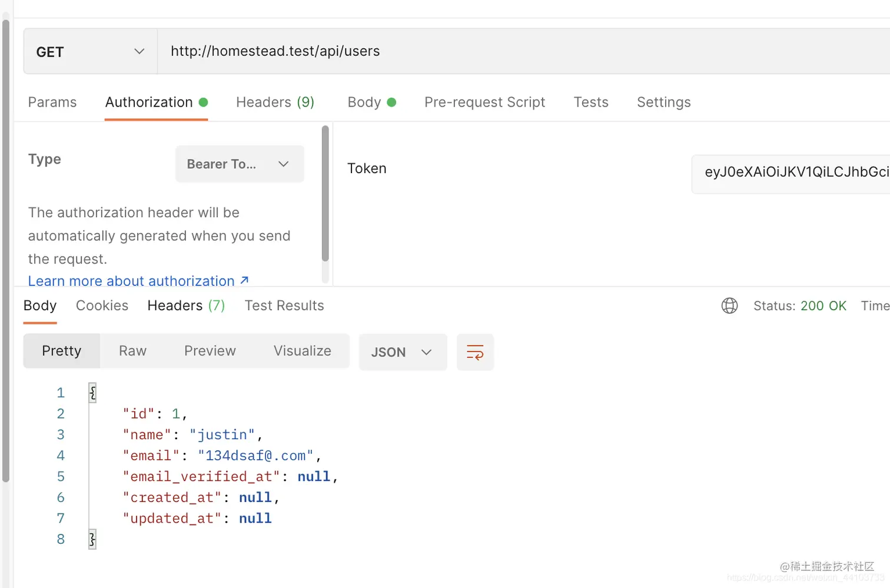Screen dimensions: 890x588
Task: Click the authorization panel vertical scrollbar
Action: pos(325,194)
